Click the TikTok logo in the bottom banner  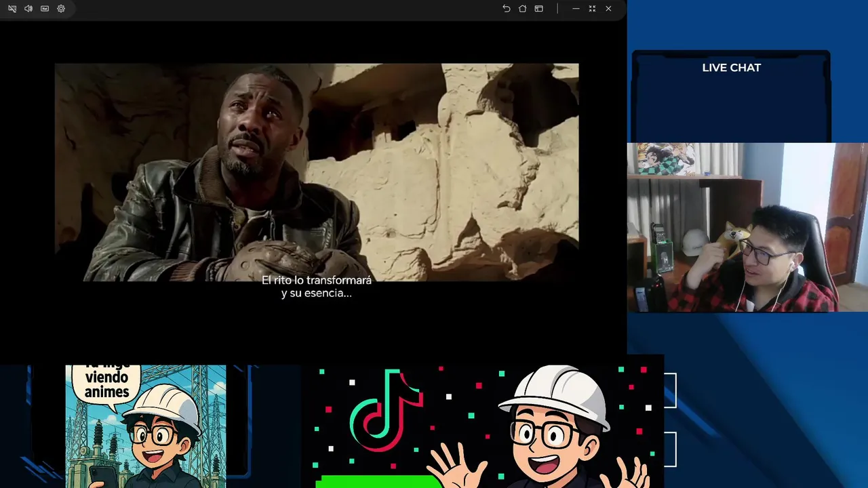[x=386, y=409]
